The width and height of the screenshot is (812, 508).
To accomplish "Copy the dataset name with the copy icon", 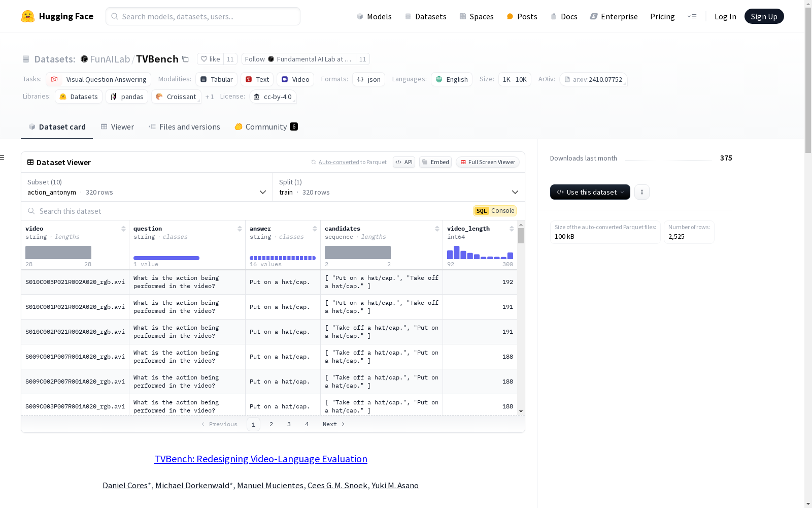I will pos(186,59).
